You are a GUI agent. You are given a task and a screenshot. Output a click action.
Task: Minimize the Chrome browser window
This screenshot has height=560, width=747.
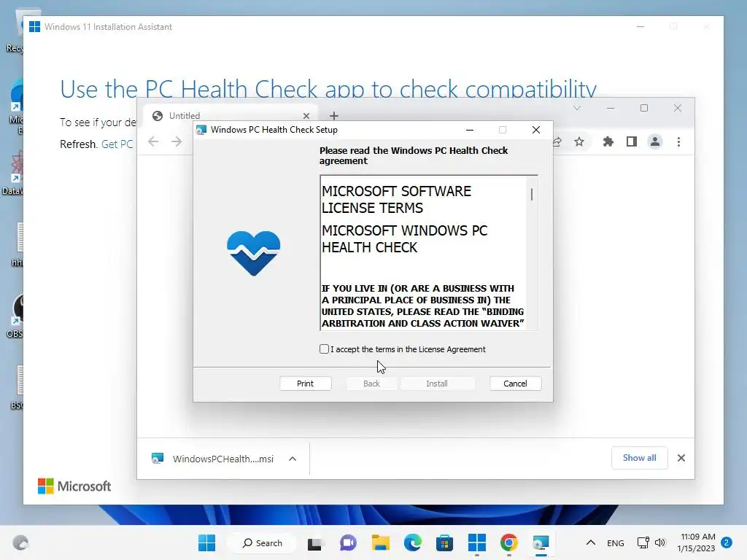(x=611, y=108)
